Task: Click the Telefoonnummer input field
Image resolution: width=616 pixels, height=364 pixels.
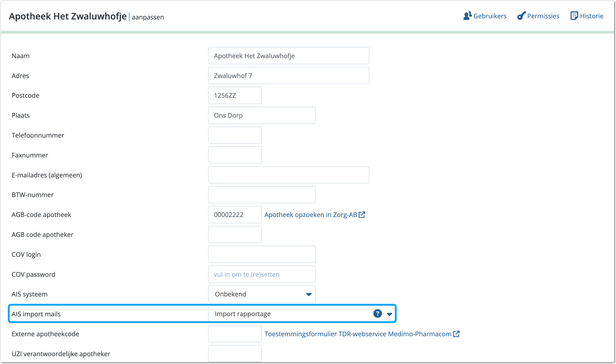Action: (x=235, y=135)
